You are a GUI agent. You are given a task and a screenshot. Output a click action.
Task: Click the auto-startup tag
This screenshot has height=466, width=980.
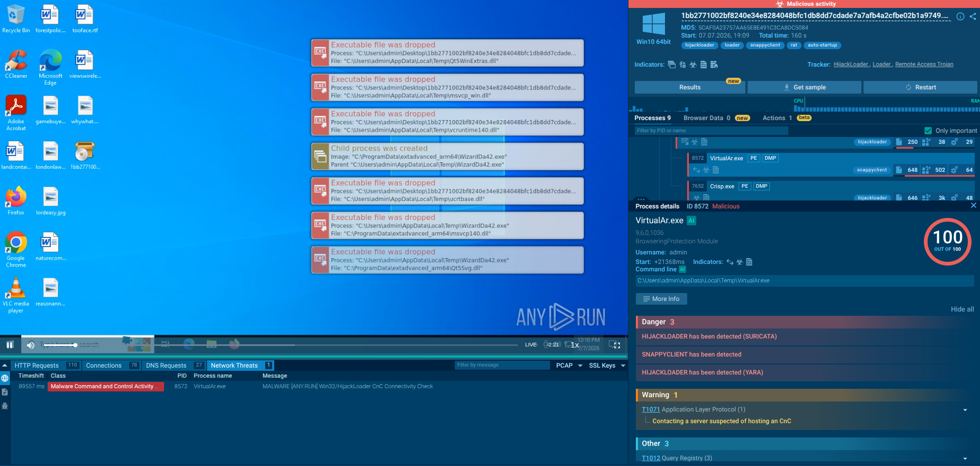coord(822,45)
